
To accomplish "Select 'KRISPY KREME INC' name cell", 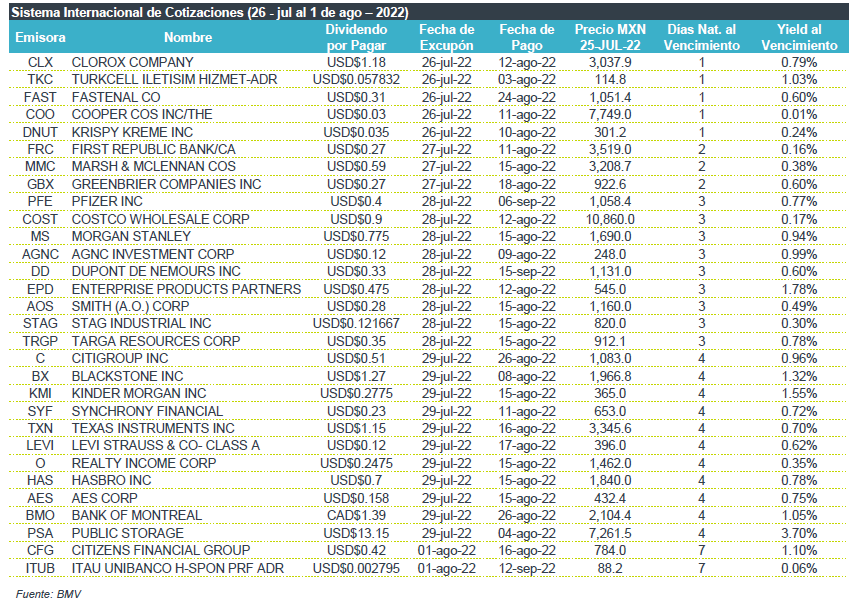I will point(132,132).
